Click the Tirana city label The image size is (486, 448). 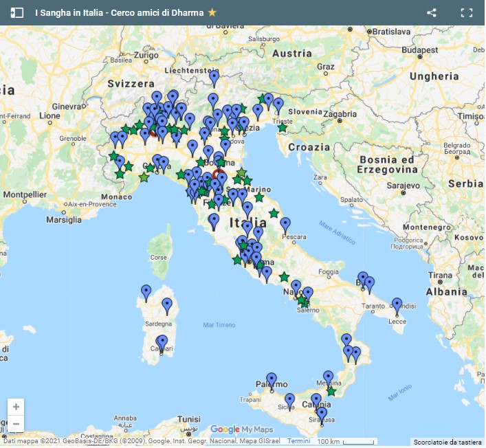440,275
